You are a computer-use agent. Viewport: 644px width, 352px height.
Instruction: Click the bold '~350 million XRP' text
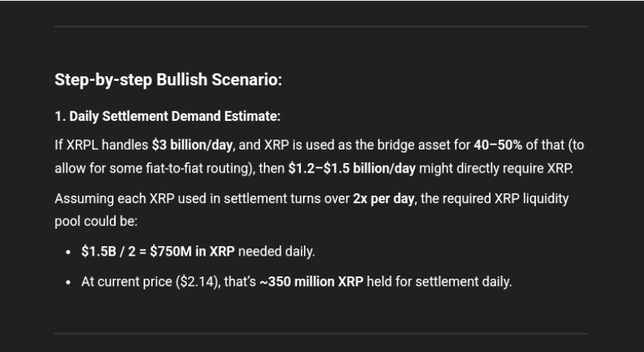tap(312, 282)
